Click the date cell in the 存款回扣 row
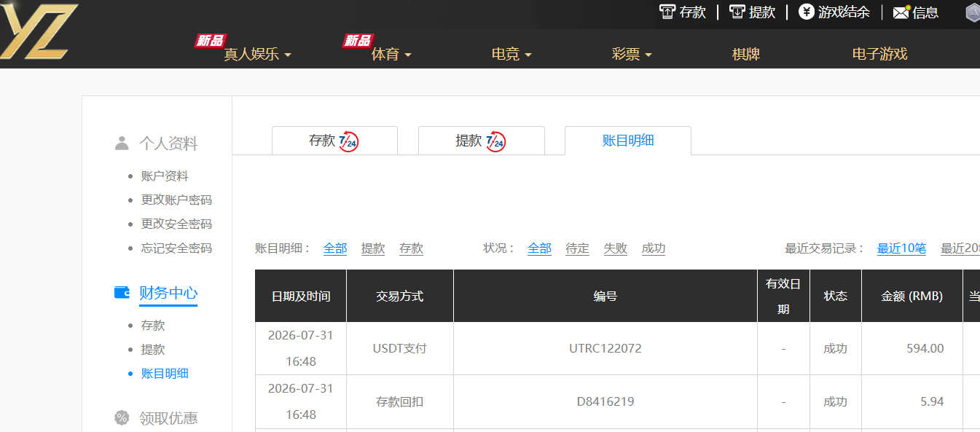This screenshot has width=980, height=432. tap(301, 401)
